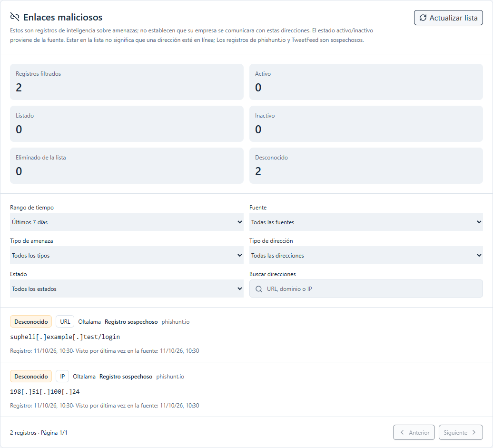
Task: Click the Listado stat card
Action: tap(127, 124)
